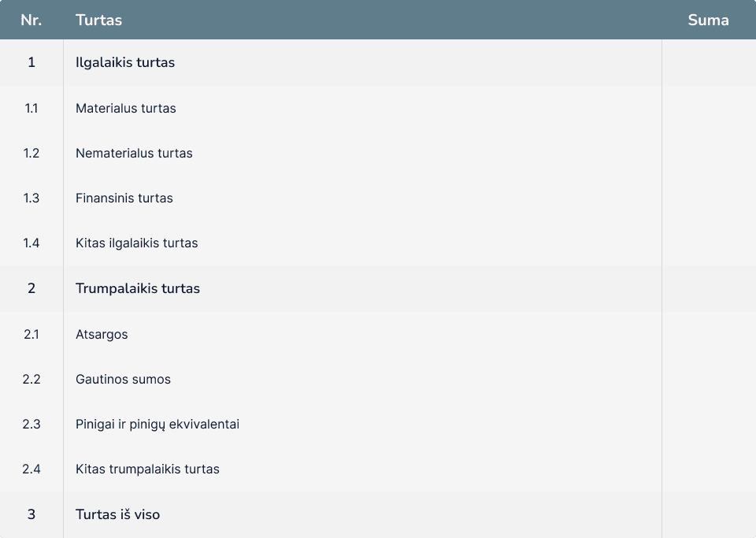Click the Suma cell for Materialus turtas
The width and height of the screenshot is (756, 538).
(709, 109)
